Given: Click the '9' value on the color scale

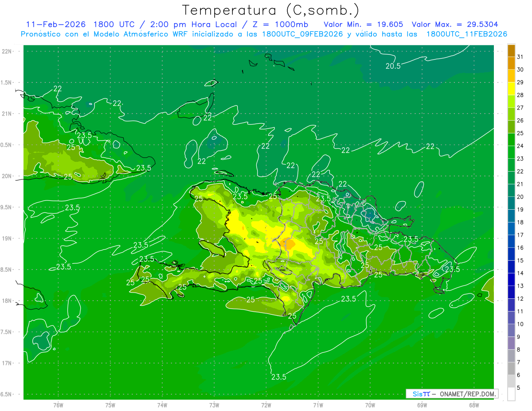Looking at the screenshot, I should click(x=519, y=337).
